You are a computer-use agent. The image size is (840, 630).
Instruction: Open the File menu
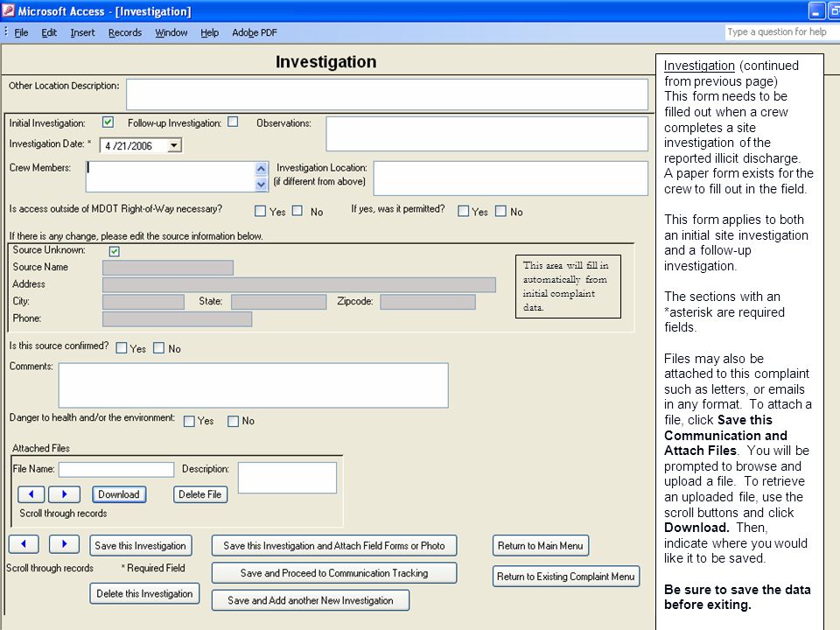(x=21, y=32)
